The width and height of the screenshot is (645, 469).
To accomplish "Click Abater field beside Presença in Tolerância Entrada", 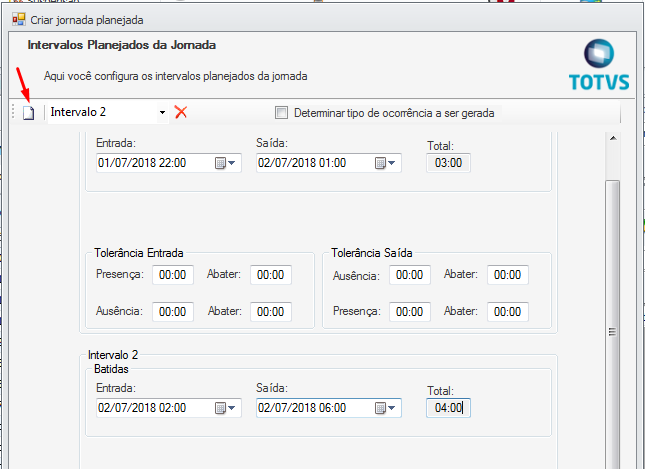I will point(271,275).
